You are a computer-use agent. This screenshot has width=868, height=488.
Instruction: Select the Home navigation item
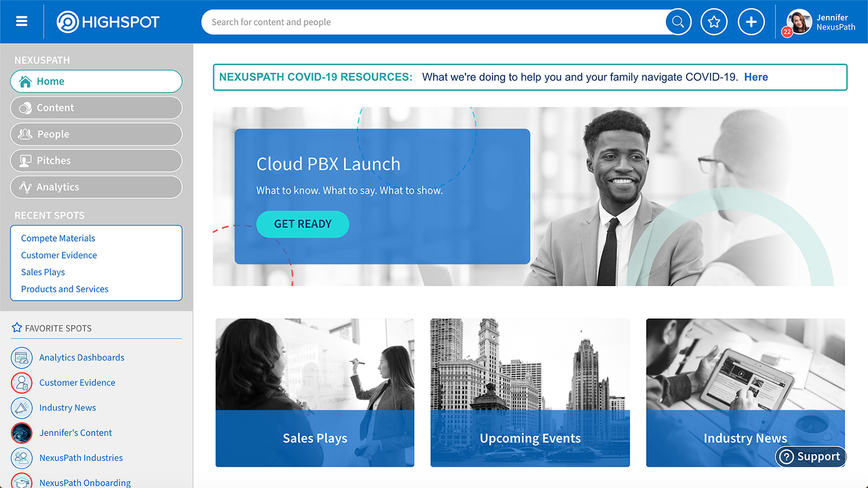96,81
